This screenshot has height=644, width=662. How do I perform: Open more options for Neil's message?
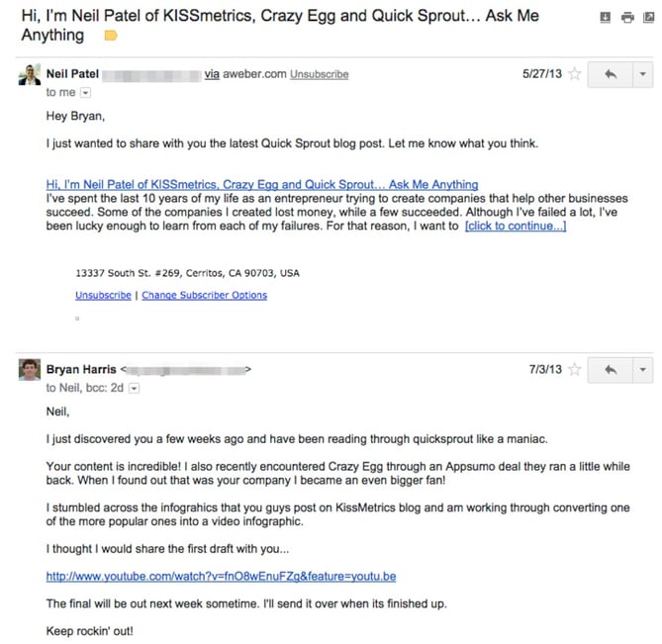(643, 74)
